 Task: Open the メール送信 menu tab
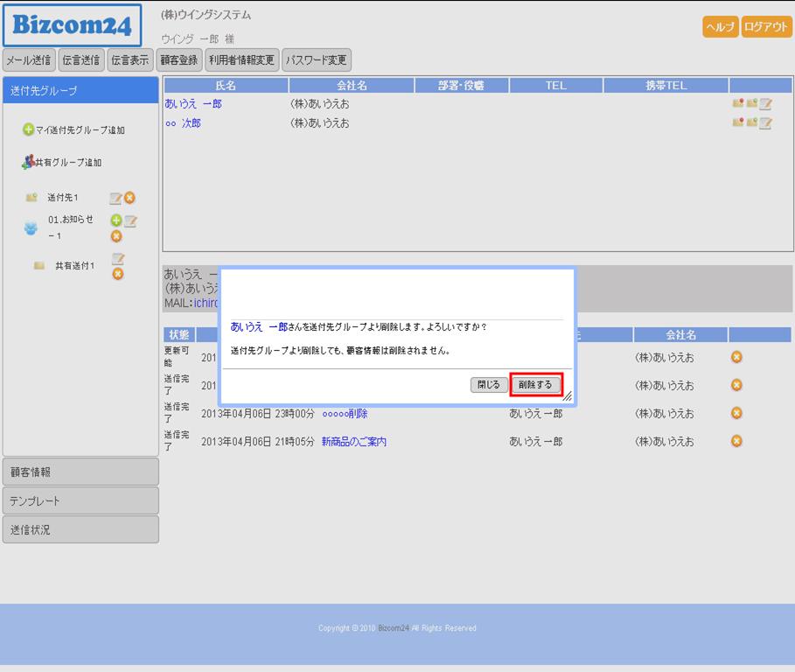29,60
